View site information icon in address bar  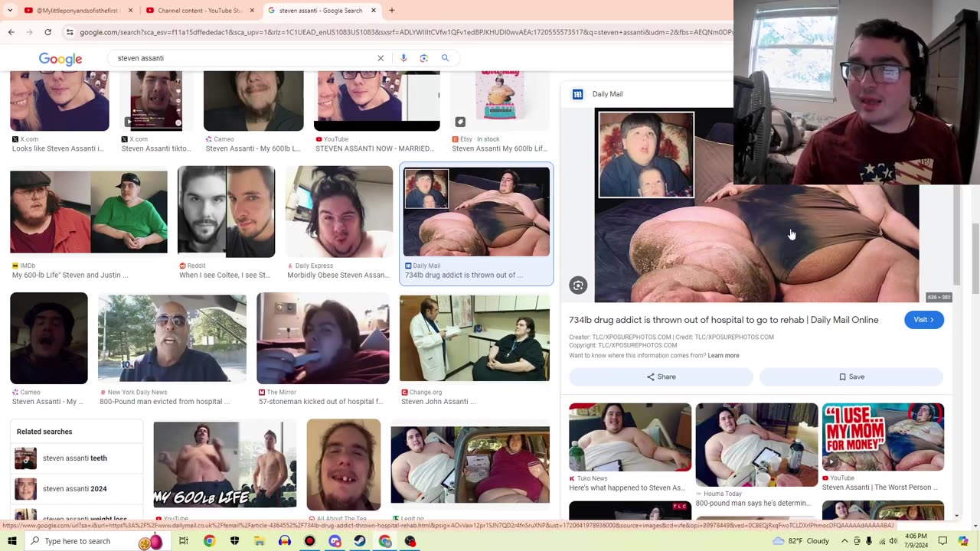pyautogui.click(x=70, y=32)
